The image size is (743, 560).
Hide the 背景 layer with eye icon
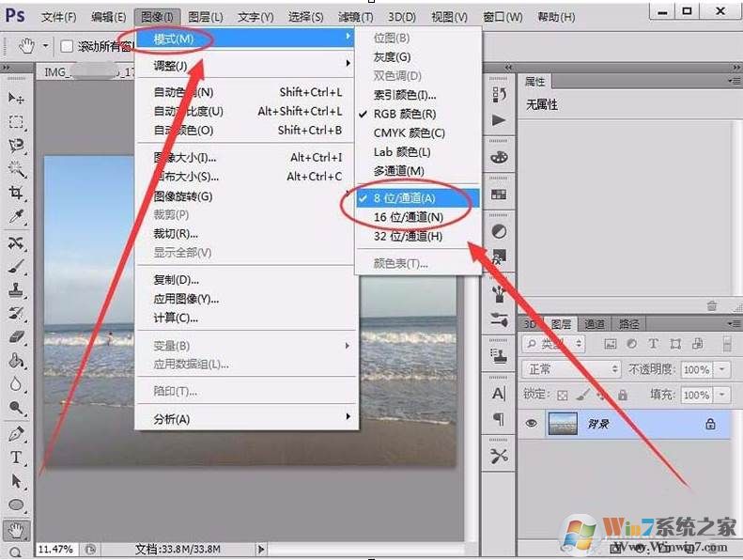coord(532,424)
